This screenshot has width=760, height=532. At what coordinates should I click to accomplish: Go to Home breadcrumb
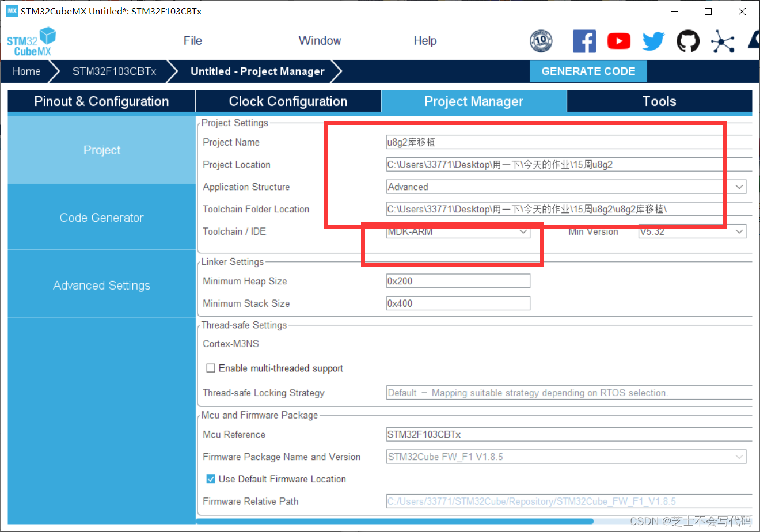tap(26, 71)
